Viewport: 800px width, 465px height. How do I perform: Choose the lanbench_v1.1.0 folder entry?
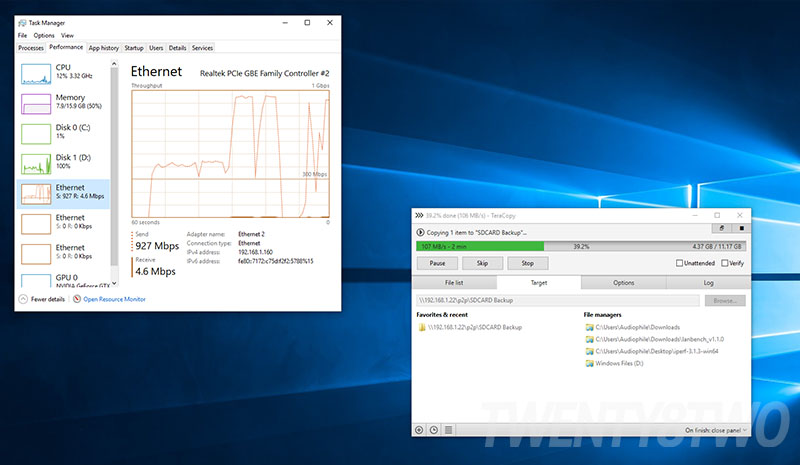click(655, 339)
